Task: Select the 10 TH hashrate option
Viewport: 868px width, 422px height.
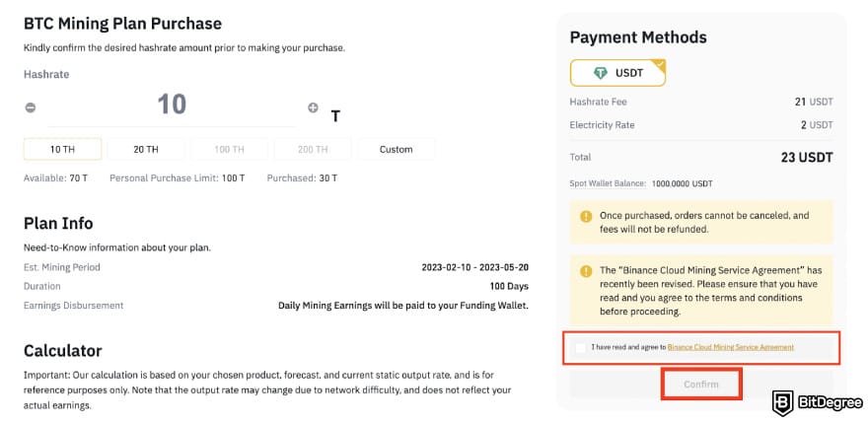Action: click(x=62, y=149)
